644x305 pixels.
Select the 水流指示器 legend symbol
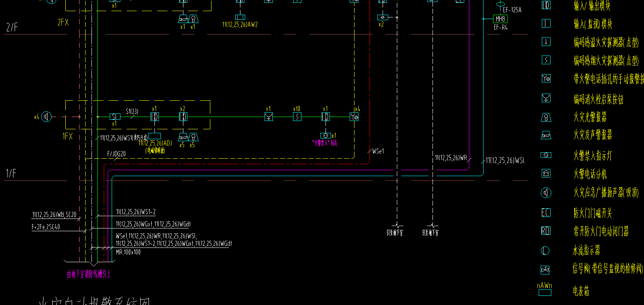(545, 251)
